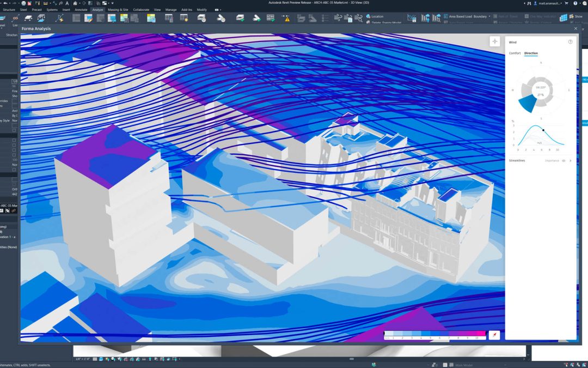Screen dimensions: 588x368
Task: Open the Massing & Site ribbon tab
Action: (118, 9)
